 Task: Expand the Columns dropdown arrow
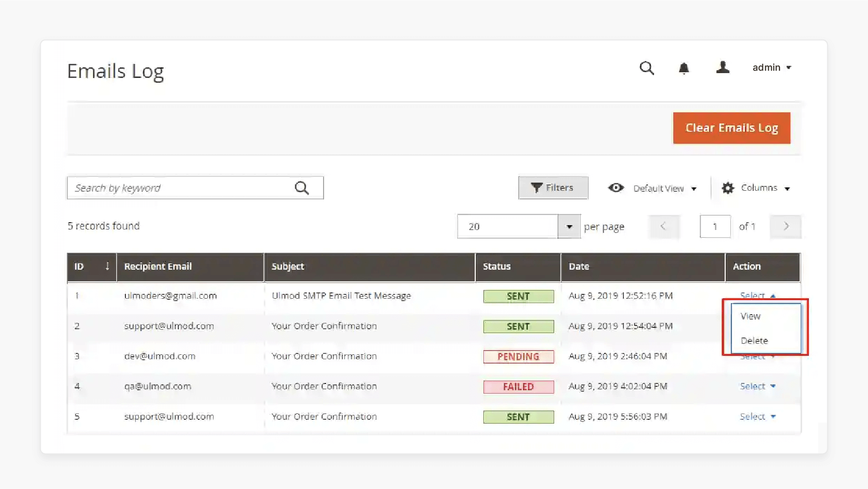[787, 189]
